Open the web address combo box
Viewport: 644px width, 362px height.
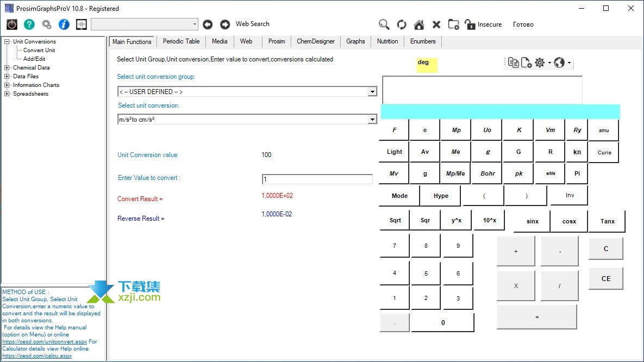145,24
